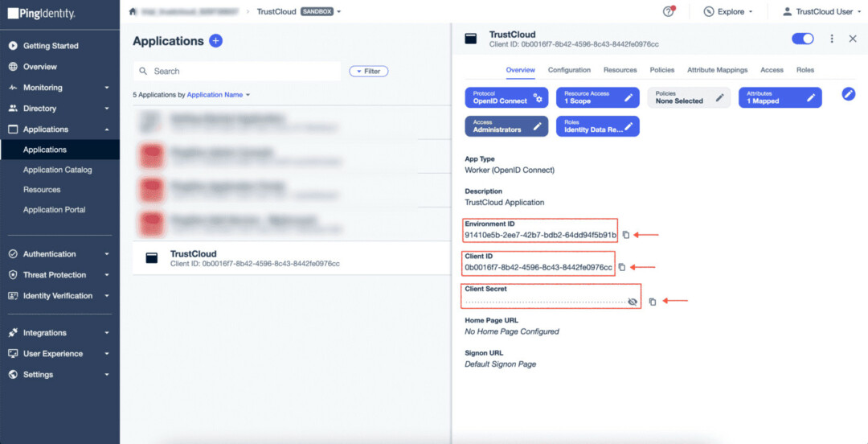This screenshot has height=444, width=868.
Task: Copy the Client Secret value
Action: point(653,302)
